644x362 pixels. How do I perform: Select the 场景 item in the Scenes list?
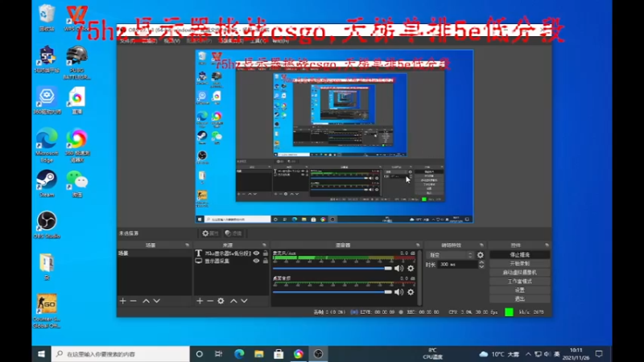point(154,253)
